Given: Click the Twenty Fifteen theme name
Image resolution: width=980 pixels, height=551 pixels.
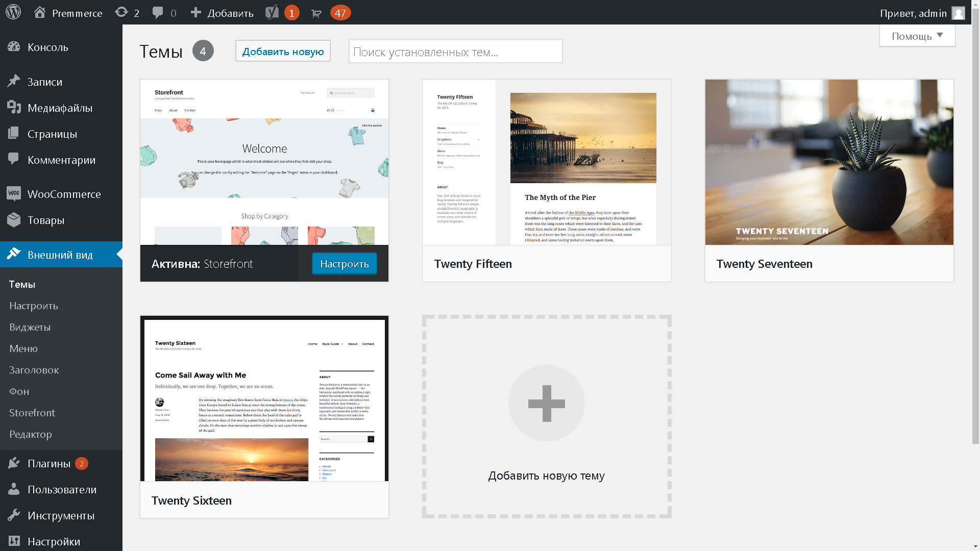Looking at the screenshot, I should 473,264.
